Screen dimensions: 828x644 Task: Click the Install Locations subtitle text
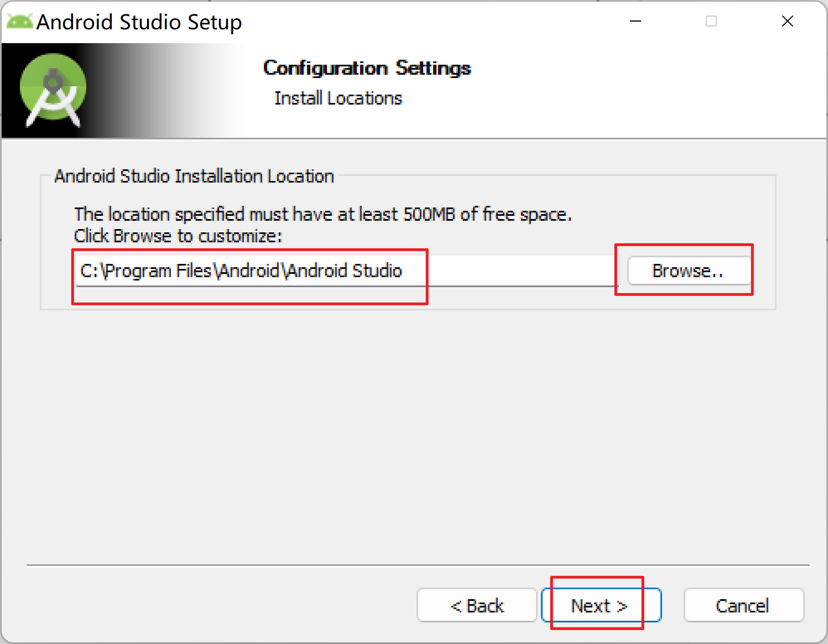tap(338, 98)
